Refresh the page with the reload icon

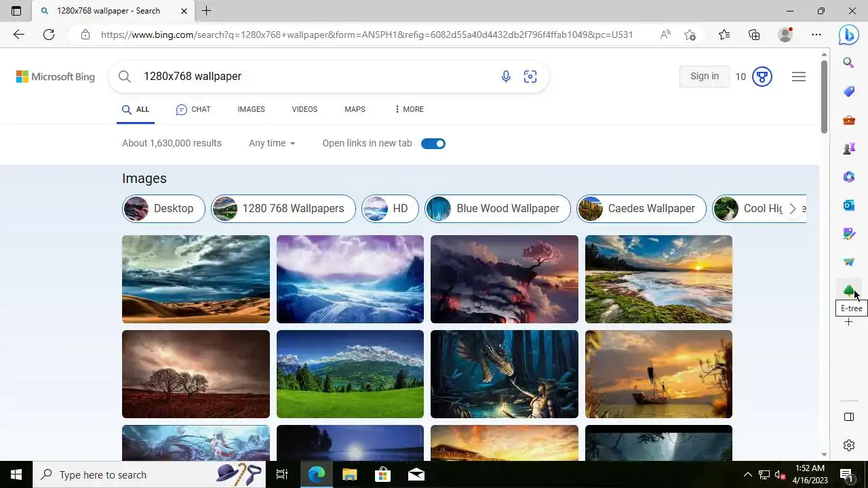tap(49, 35)
